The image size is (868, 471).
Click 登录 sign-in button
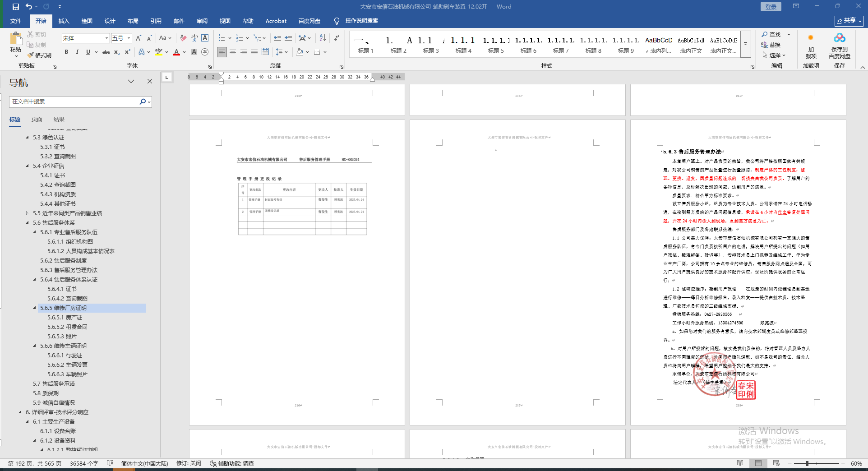(x=771, y=7)
